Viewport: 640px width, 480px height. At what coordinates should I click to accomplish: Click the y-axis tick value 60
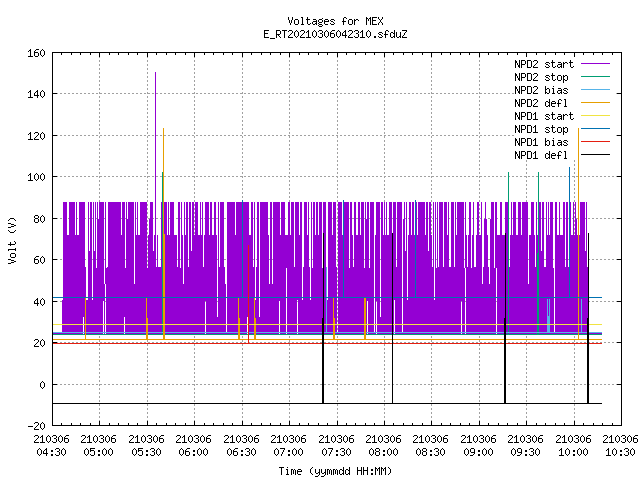pyautogui.click(x=39, y=260)
